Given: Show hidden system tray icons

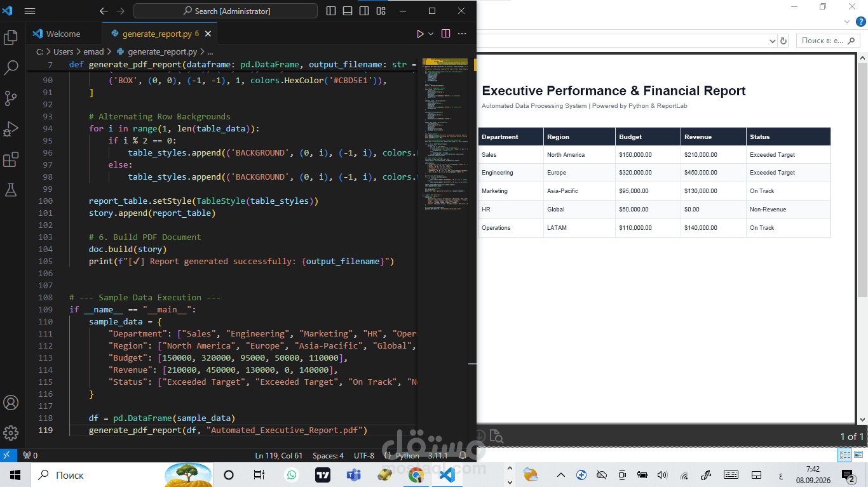Looking at the screenshot, I should (x=561, y=475).
